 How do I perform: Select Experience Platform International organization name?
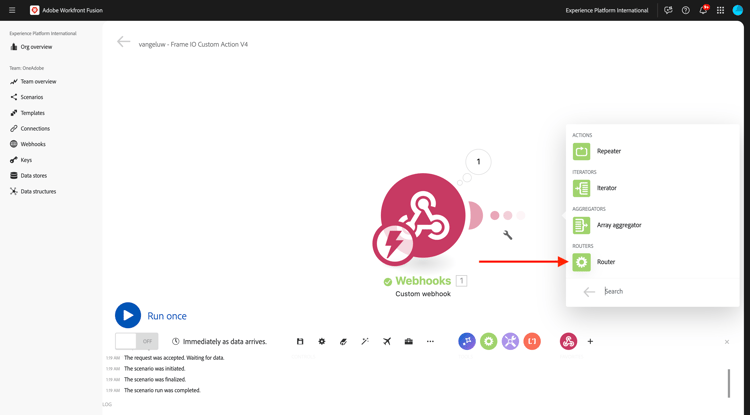click(x=607, y=10)
